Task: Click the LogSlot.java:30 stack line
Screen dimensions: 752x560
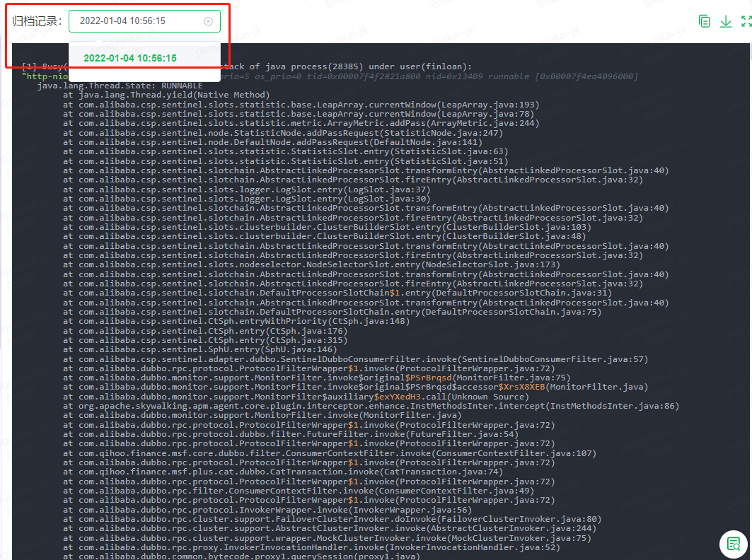Action: (x=246, y=199)
